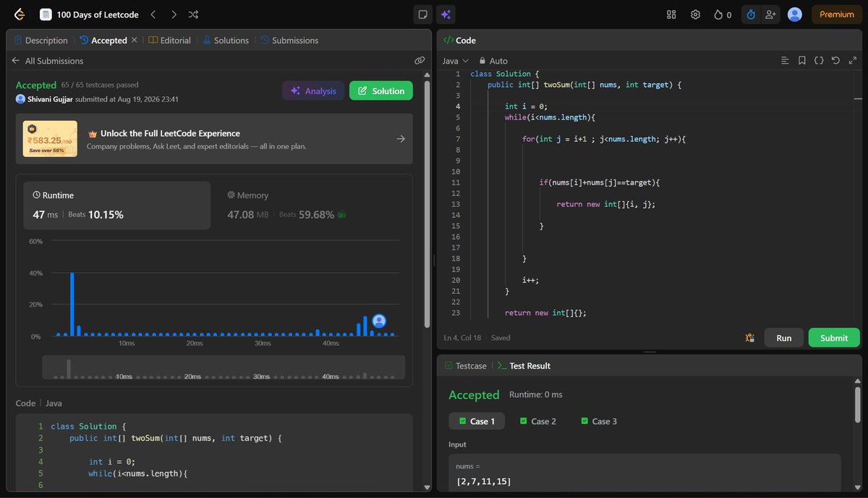Image resolution: width=868 pixels, height=498 pixels.
Task: Click the Premium ₹583.25/mo offer thumbnail
Action: (x=50, y=138)
